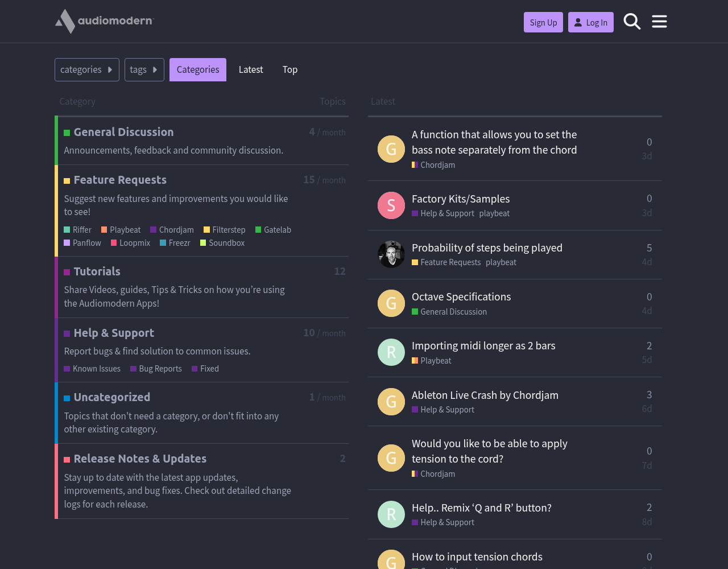Click the 4d timestamp on Probability topic
This screenshot has width=728, height=569.
coord(647,262)
